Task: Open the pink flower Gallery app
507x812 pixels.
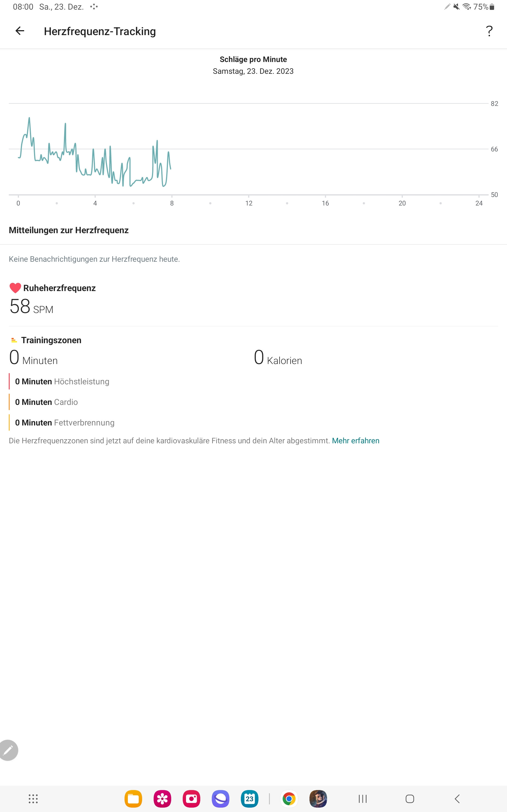Action: click(x=162, y=799)
